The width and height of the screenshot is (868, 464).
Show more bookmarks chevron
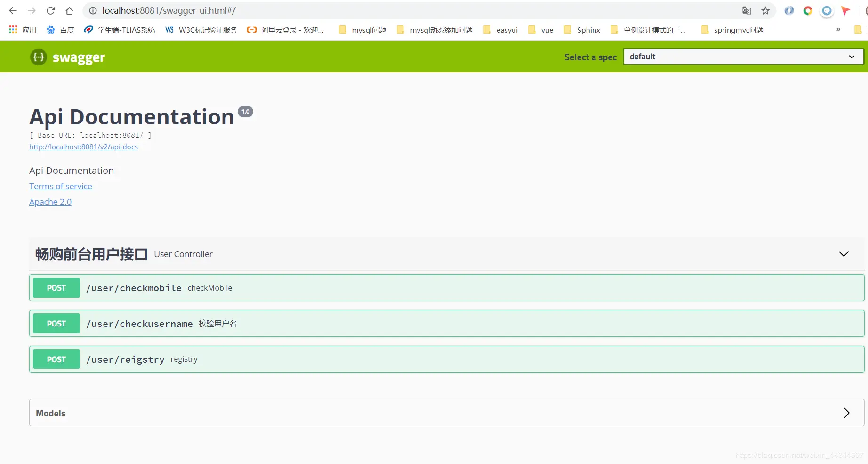click(838, 29)
